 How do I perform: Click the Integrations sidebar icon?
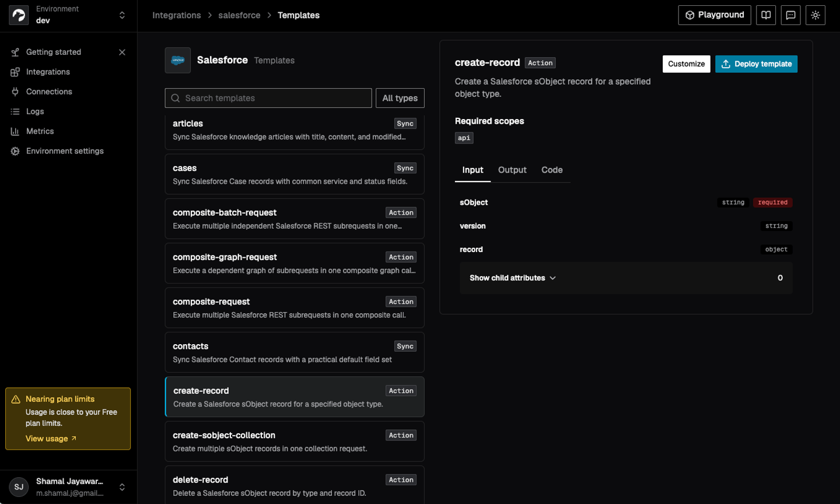pyautogui.click(x=15, y=72)
